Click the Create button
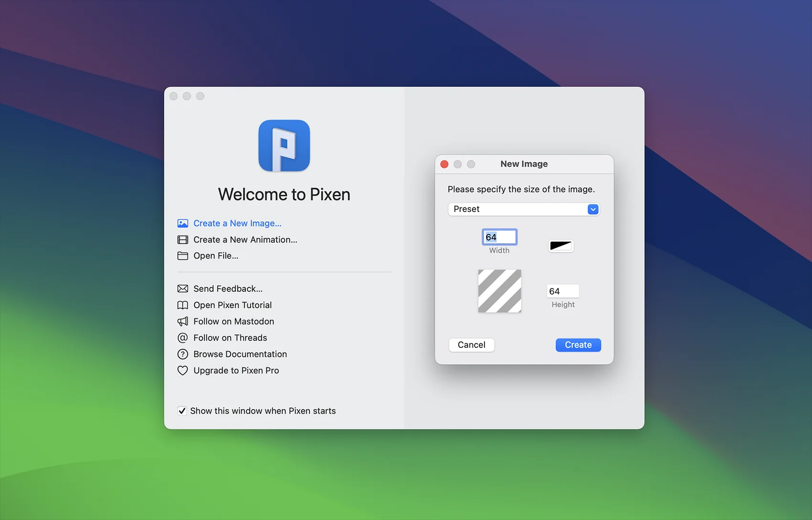Screen dimensions: 812x520 [578, 345]
